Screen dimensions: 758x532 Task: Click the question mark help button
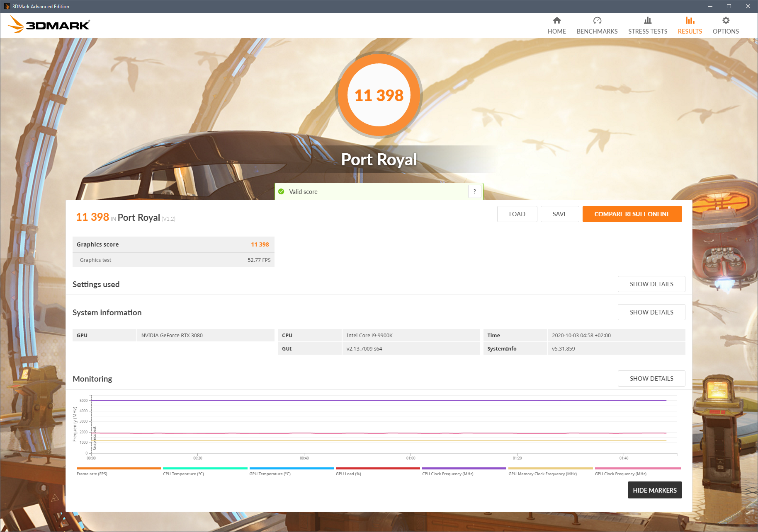point(475,191)
